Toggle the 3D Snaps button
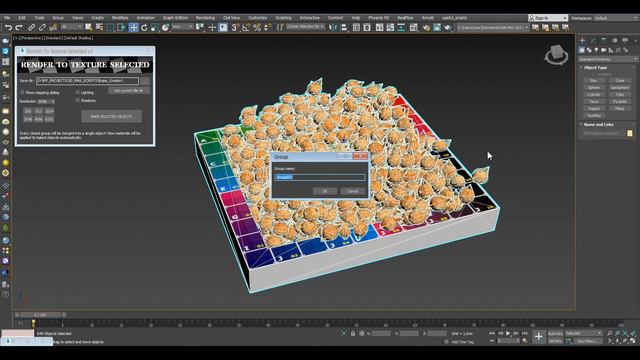Viewport: 640px width, 360px height. 235,27
